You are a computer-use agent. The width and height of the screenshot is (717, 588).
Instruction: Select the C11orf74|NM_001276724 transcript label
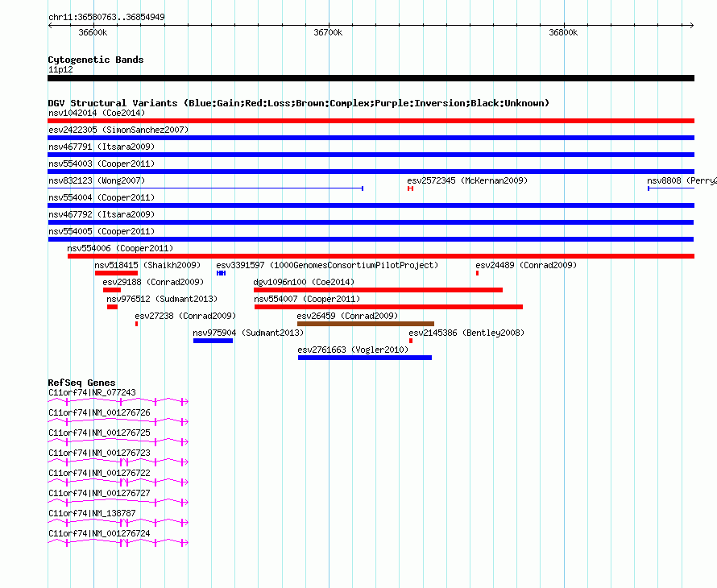(99, 533)
